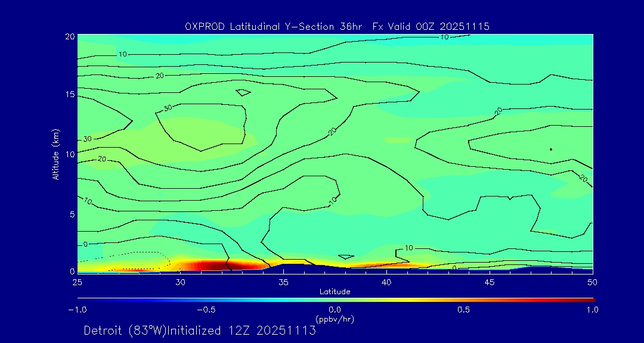Click latitude axis tick label 40
The image size is (644, 343).
coord(386,282)
